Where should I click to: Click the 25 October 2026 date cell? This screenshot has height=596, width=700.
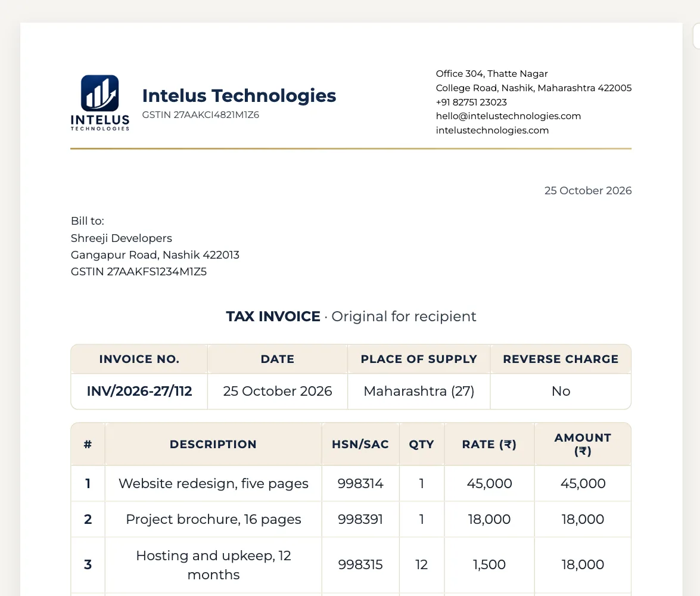click(278, 392)
